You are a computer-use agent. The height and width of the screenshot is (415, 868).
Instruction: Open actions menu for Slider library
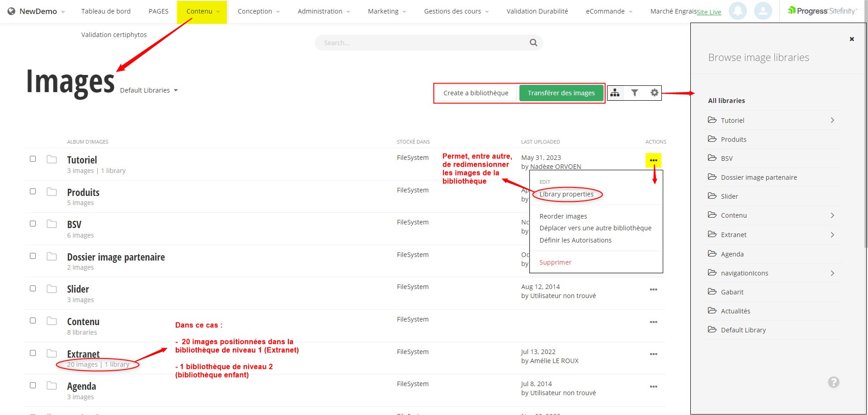click(653, 289)
